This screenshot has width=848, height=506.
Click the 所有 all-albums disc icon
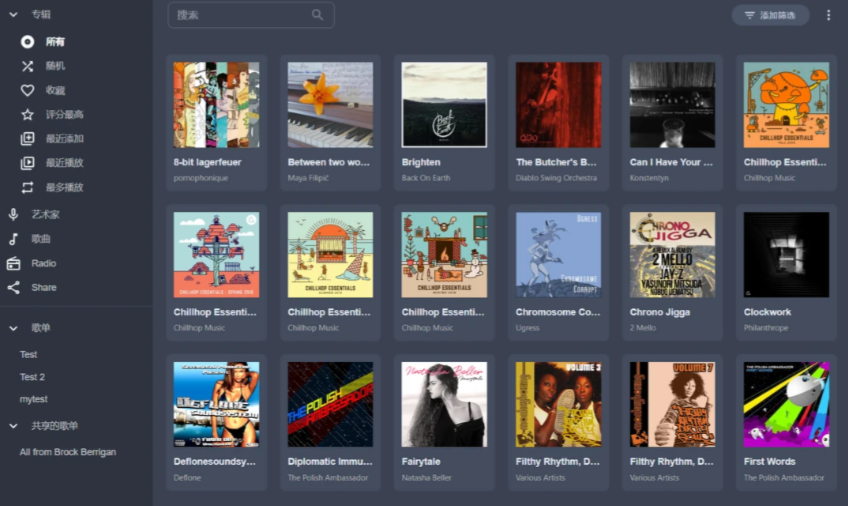point(27,42)
